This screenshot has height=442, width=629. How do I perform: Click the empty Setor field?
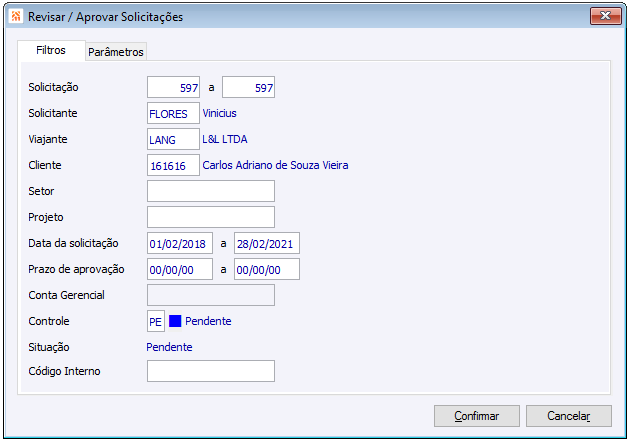[x=210, y=191]
